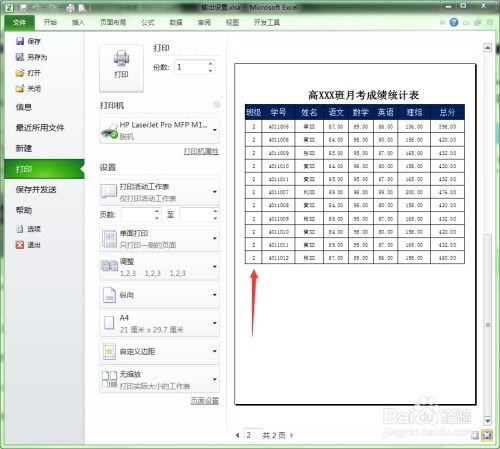Switch to the Data tab
The height and width of the screenshot is (449, 500).
[176, 22]
